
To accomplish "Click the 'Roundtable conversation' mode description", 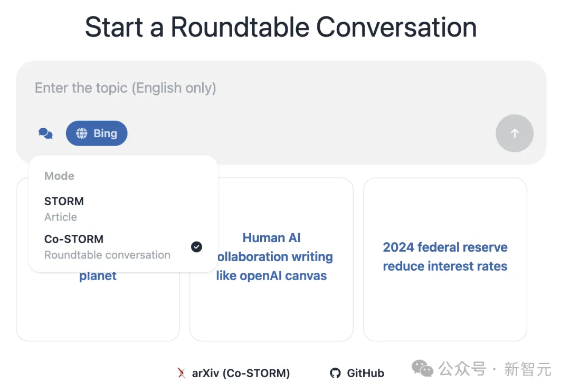I will tap(107, 255).
